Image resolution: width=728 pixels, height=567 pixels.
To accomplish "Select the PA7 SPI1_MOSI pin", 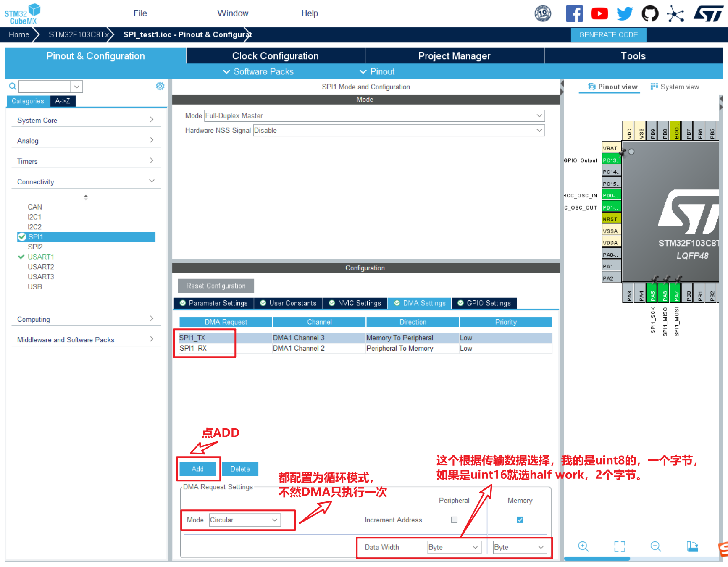I will pos(676,292).
